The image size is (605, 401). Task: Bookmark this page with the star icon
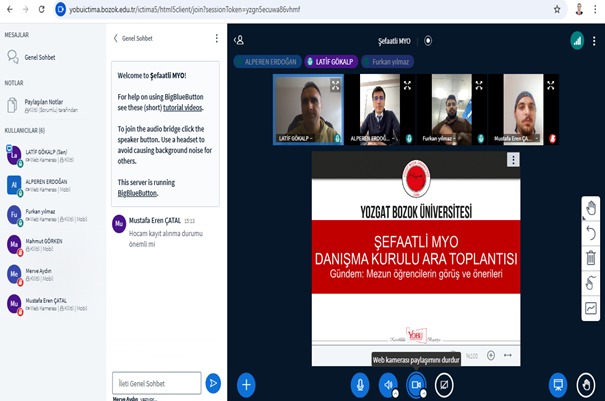click(557, 9)
